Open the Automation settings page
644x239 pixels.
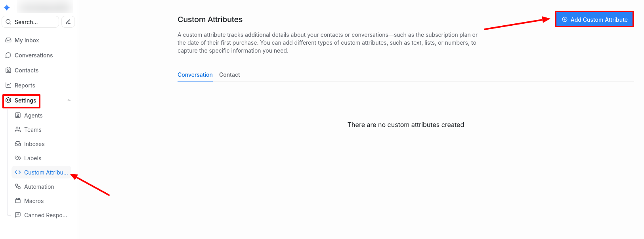coord(39,187)
